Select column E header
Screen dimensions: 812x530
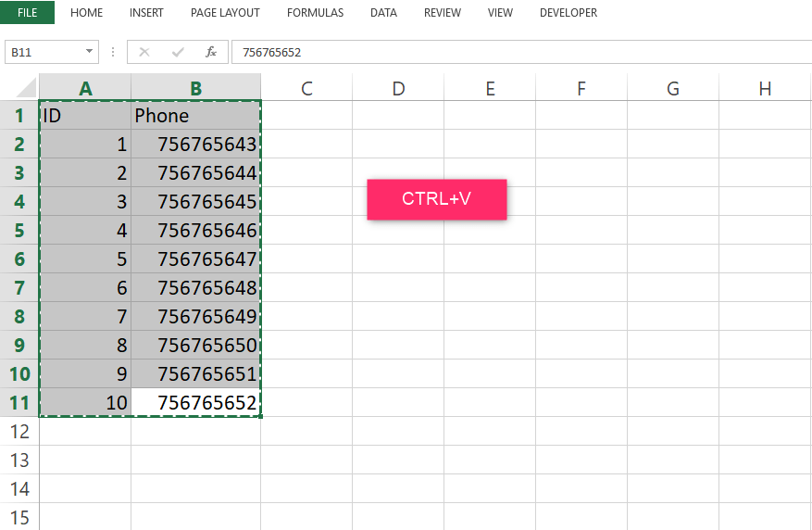pyautogui.click(x=490, y=87)
